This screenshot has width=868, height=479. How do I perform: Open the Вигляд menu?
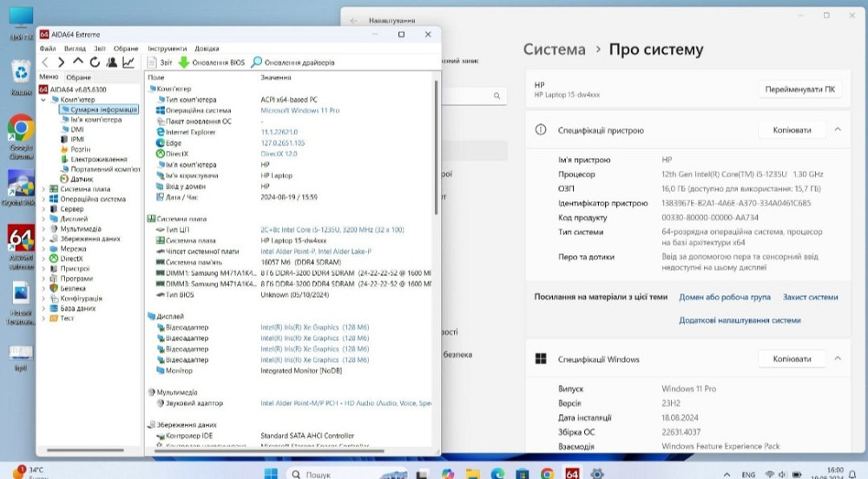(x=75, y=49)
